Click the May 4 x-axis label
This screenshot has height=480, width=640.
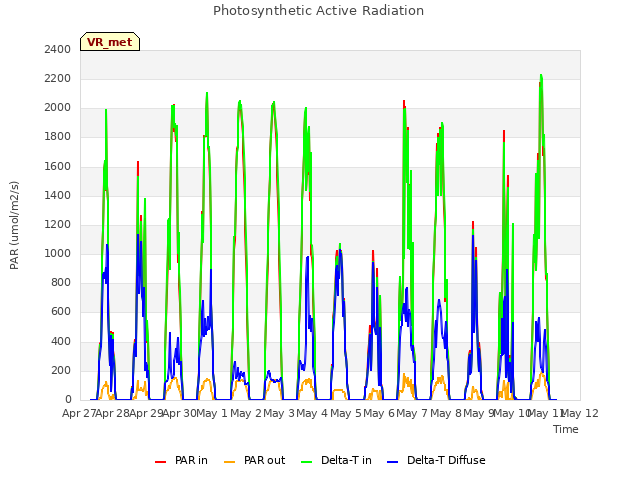coord(312,414)
